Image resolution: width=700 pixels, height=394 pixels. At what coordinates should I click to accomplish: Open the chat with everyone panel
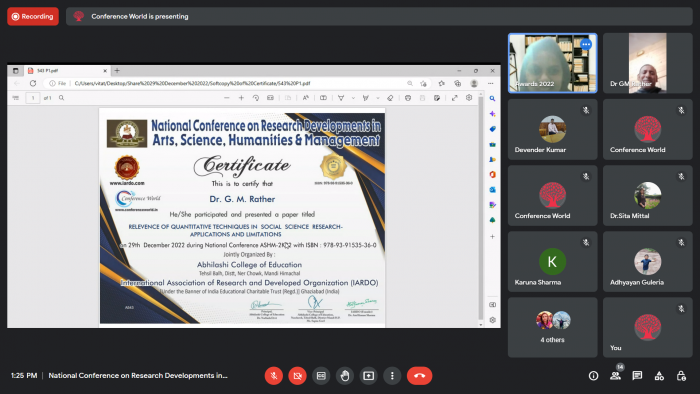pos(637,376)
